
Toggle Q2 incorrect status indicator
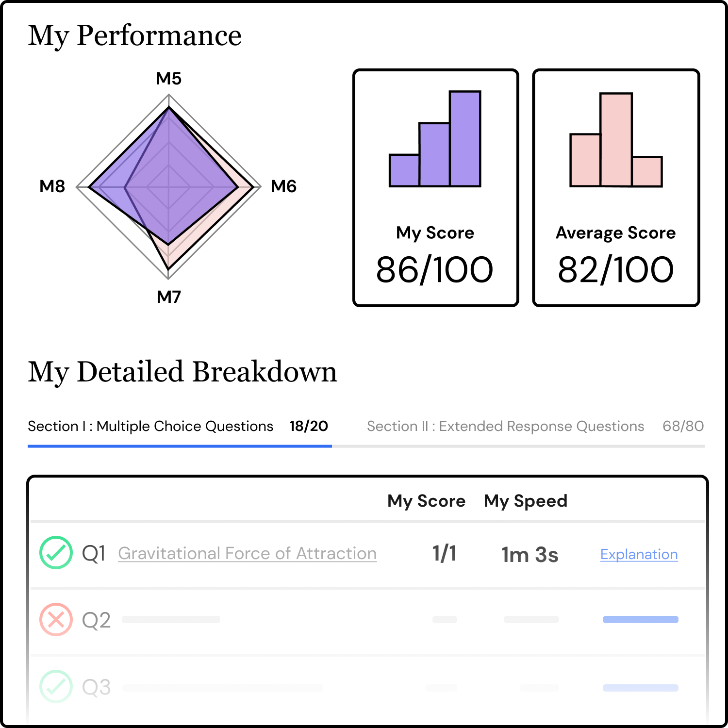56,619
